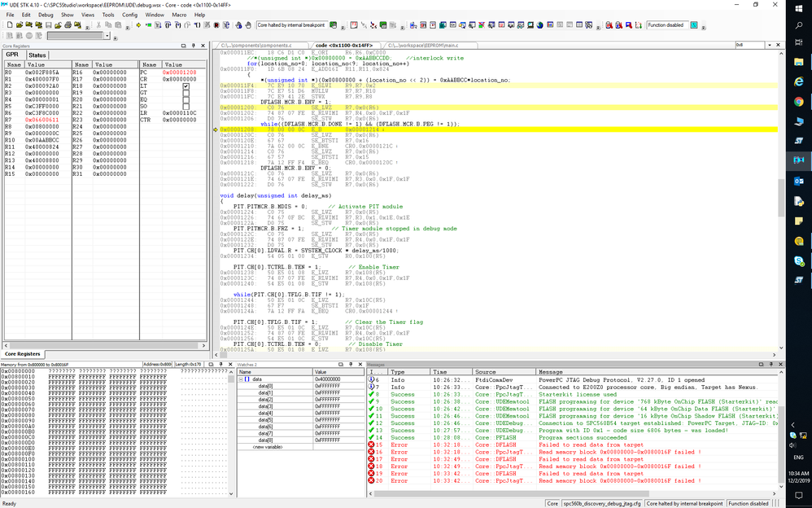The width and height of the screenshot is (812, 508).
Task: Click the Value column header in Watches
Action: 338,372
